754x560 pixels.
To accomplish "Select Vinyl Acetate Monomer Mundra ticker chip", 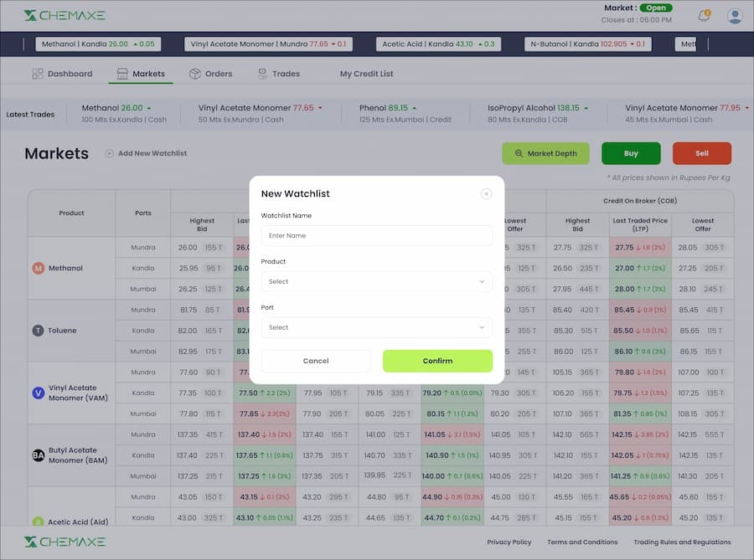I will (x=268, y=44).
